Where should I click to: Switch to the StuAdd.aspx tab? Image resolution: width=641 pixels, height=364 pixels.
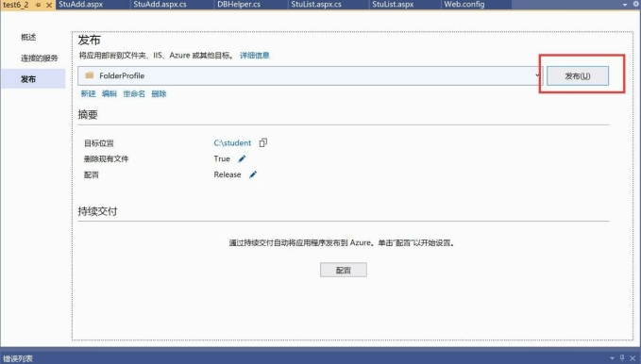(80, 5)
